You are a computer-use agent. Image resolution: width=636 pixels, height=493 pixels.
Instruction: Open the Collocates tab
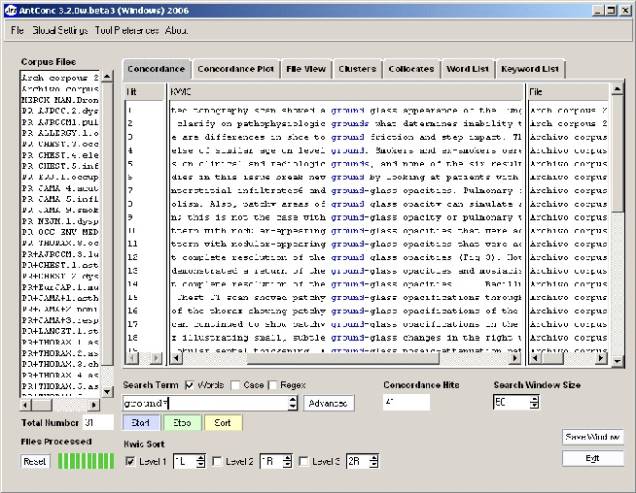(411, 69)
